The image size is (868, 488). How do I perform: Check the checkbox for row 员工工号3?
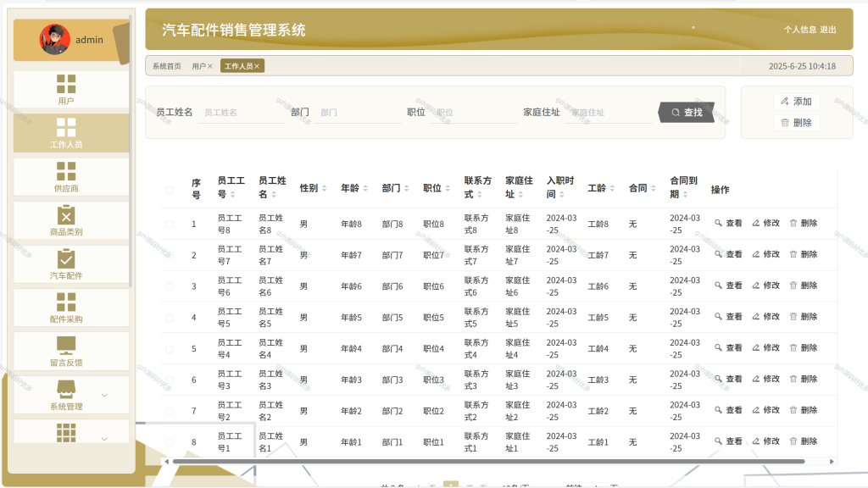click(170, 380)
